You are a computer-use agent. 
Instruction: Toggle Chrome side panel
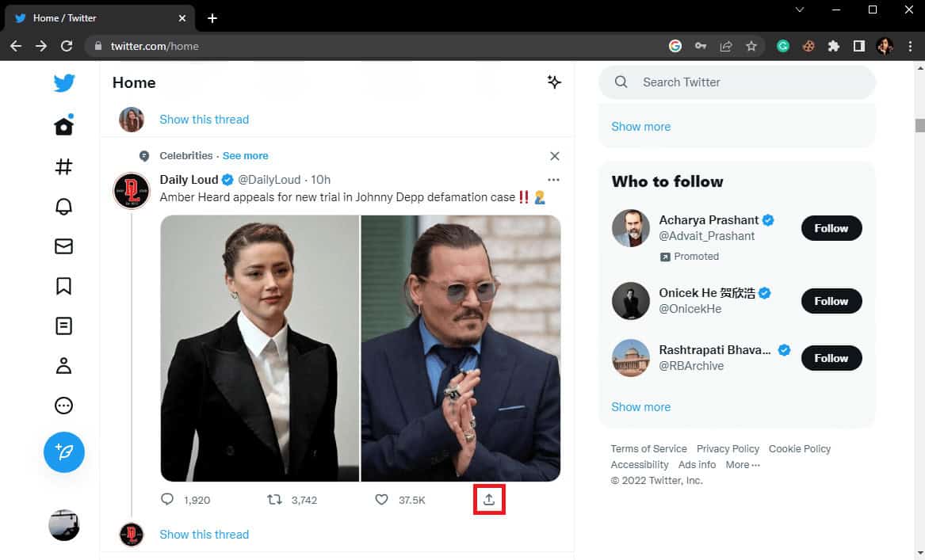pyautogui.click(x=859, y=46)
